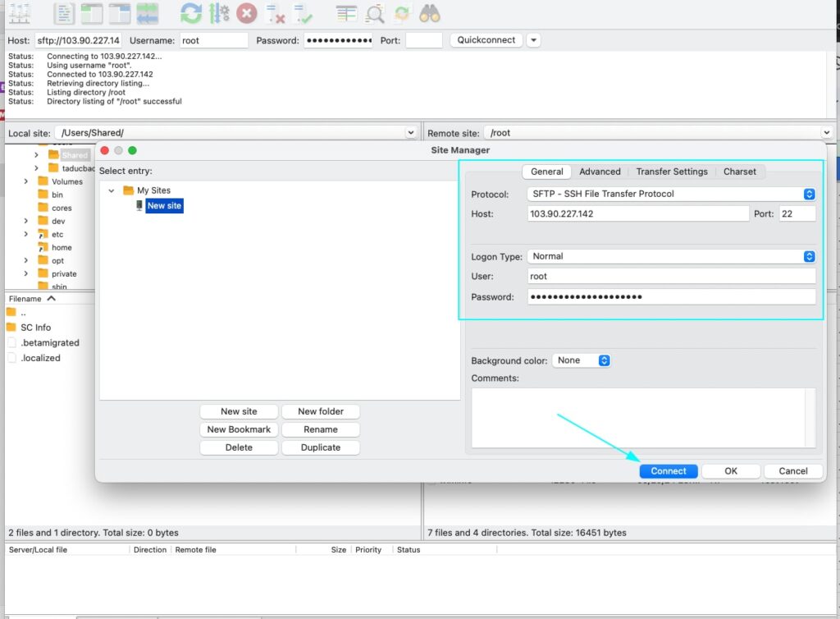Image resolution: width=840 pixels, height=619 pixels.
Task: Open the Quickconnect history dropdown arrow
Action: (x=533, y=40)
